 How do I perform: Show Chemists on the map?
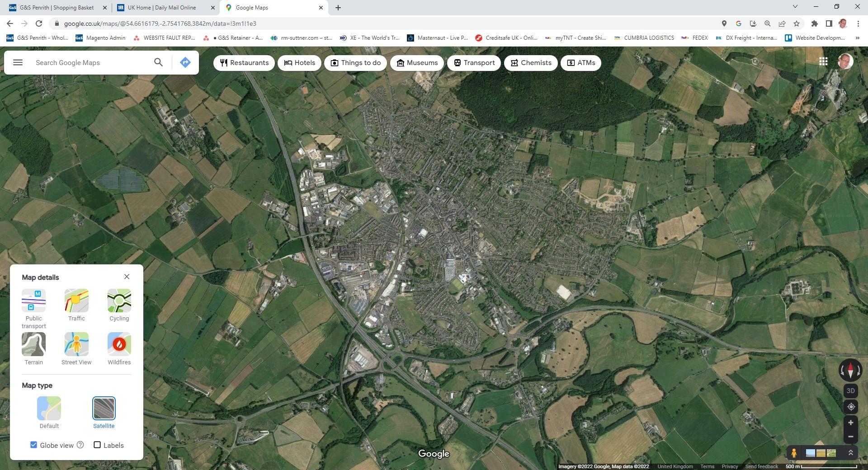pos(531,63)
